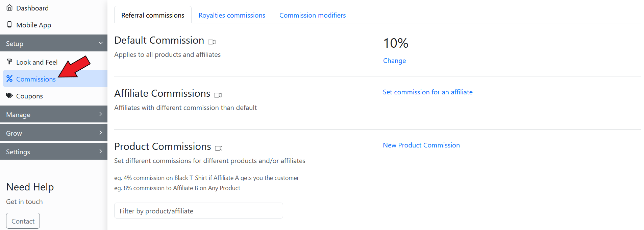Click the Coupons tag icon

(x=9, y=95)
